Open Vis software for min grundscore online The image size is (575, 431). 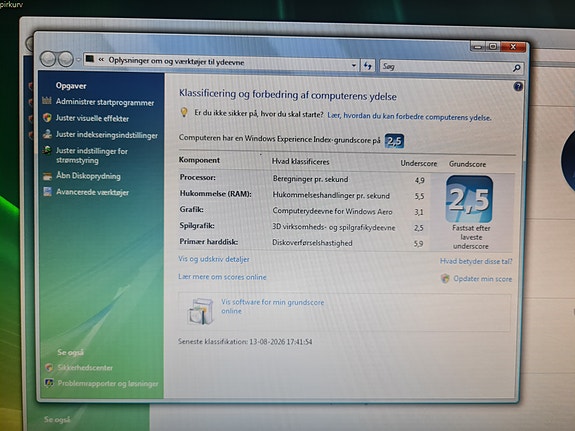[272, 307]
